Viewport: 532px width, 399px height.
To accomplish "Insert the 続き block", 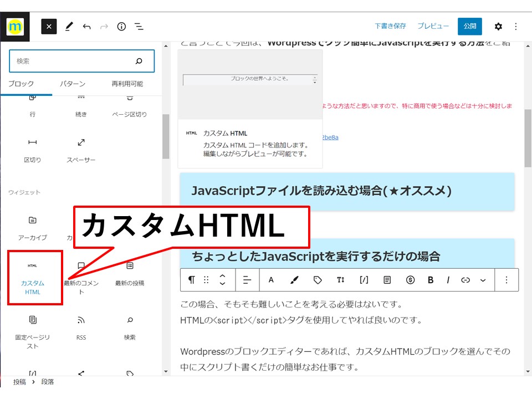I will pos(81,107).
